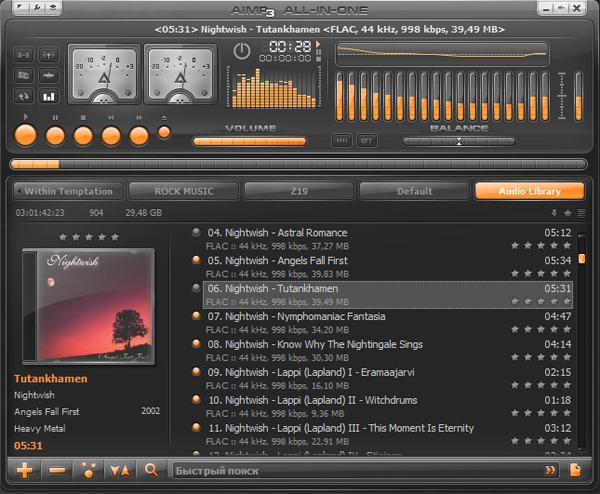Select the Audio Library tab
This screenshot has width=600, height=494.
(x=530, y=191)
